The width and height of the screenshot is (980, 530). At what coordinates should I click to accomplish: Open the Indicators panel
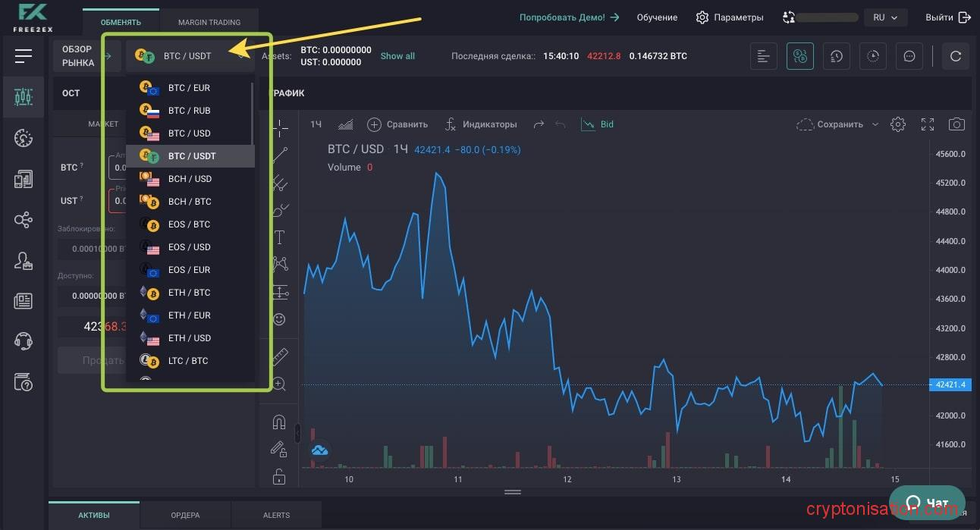tap(480, 124)
